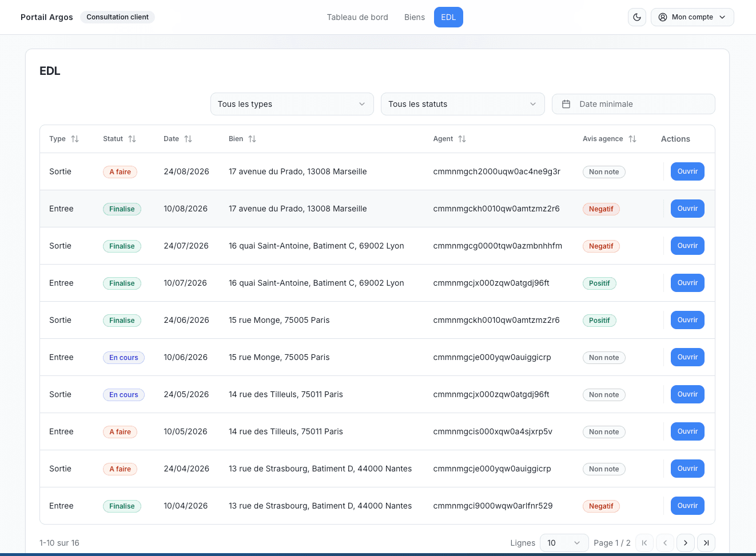The image size is (756, 556).
Task: Jump to the last page arrow
Action: point(706,543)
